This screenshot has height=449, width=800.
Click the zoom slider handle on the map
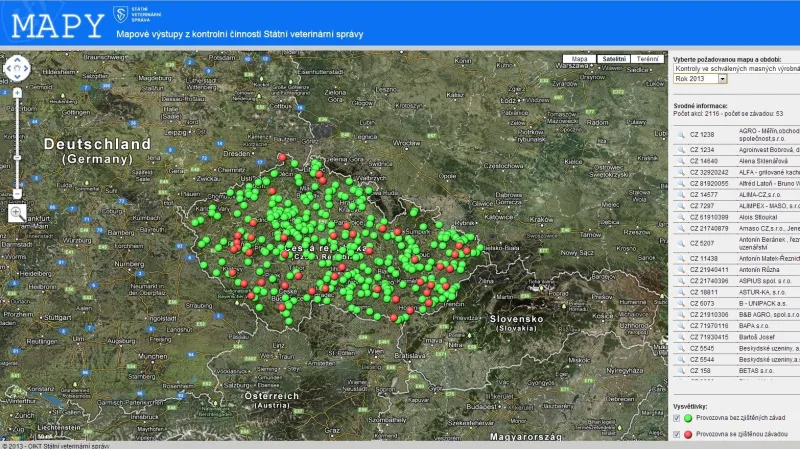pyautogui.click(x=18, y=158)
